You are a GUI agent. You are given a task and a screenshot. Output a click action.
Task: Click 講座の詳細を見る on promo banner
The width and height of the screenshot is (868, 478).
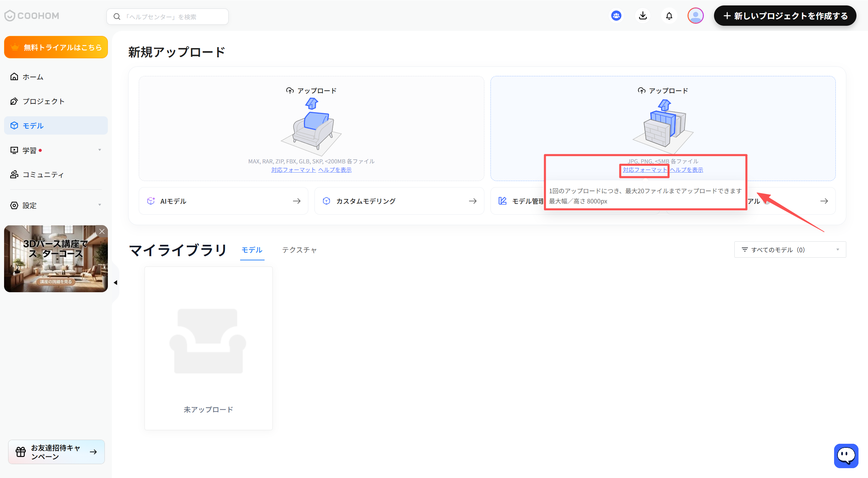(56, 282)
